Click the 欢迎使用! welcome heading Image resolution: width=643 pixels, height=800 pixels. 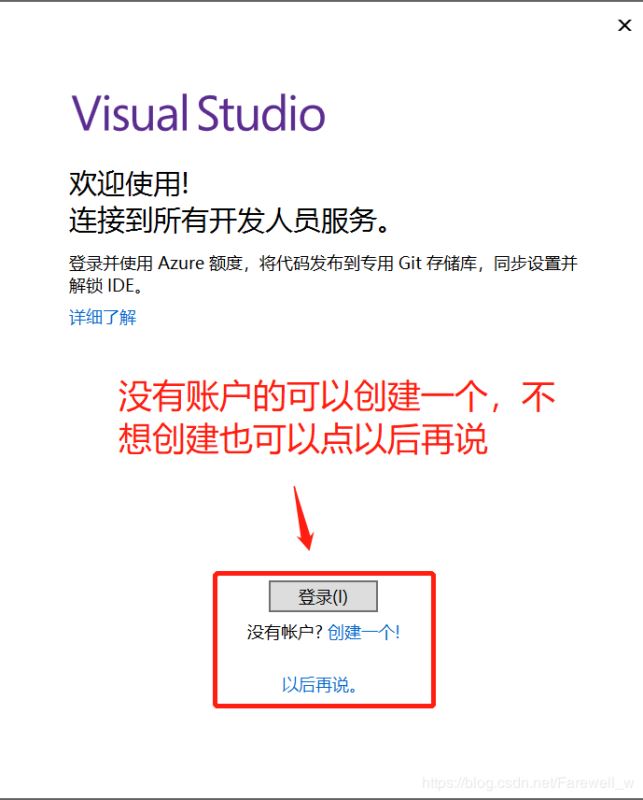pos(129,183)
